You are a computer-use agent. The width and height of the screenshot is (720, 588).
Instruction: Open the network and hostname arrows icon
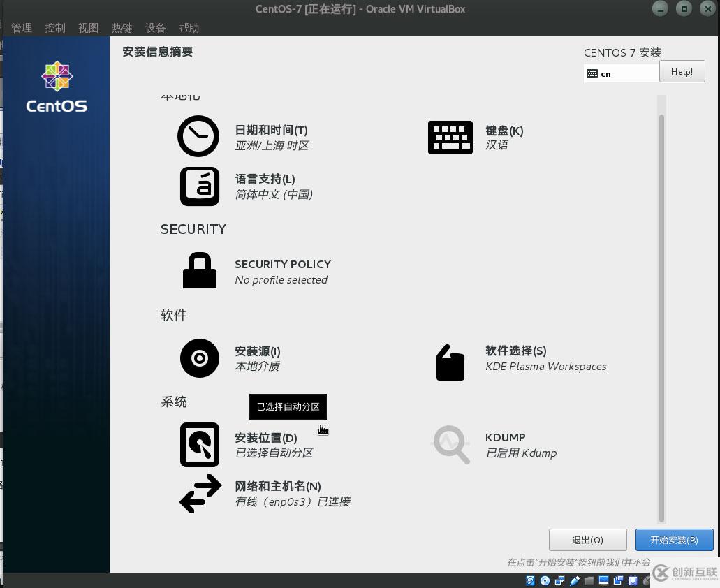(x=200, y=494)
